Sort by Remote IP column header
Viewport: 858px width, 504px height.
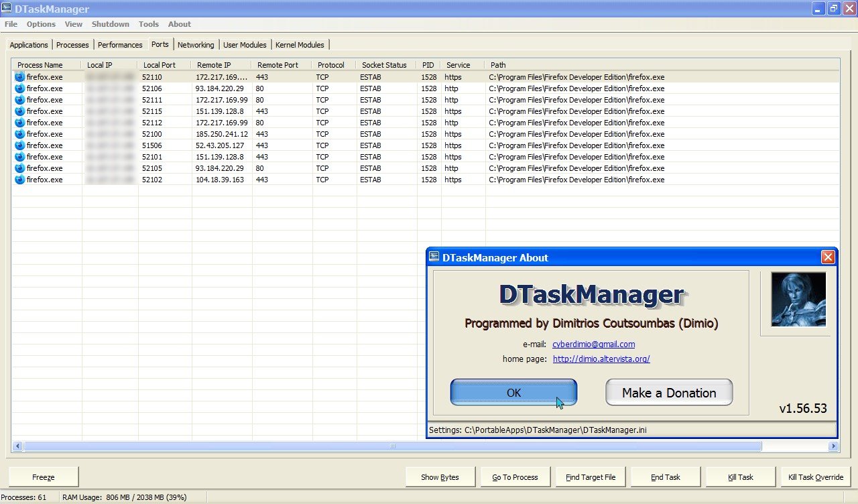pyautogui.click(x=222, y=65)
